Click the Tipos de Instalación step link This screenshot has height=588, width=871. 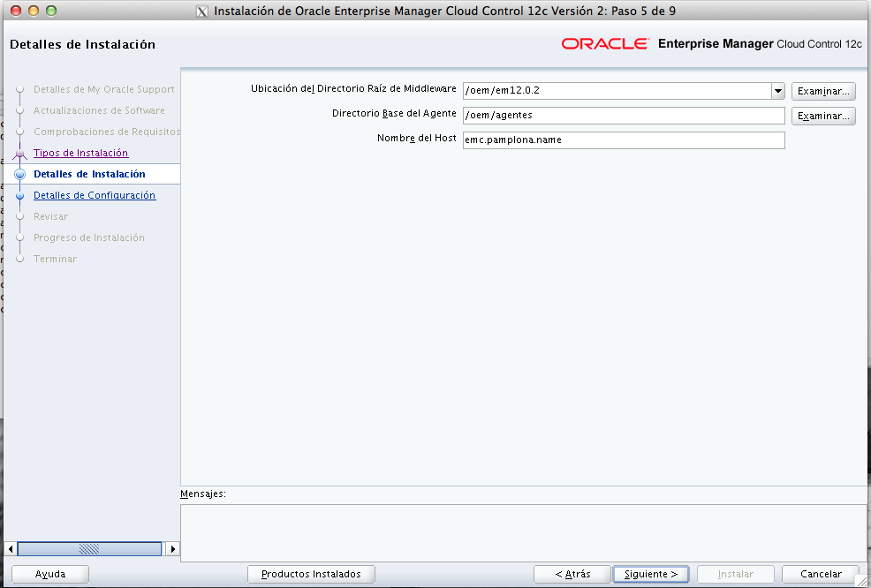click(x=80, y=153)
